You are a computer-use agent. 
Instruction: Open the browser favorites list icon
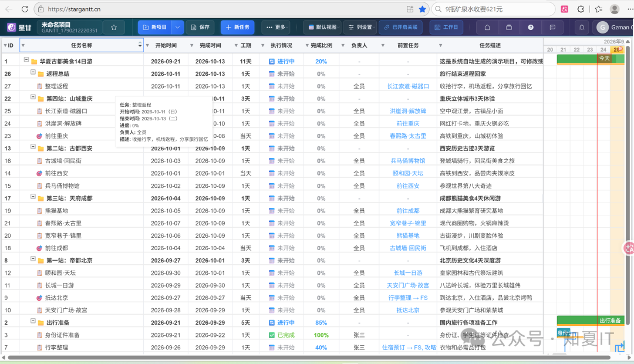pyautogui.click(x=599, y=9)
